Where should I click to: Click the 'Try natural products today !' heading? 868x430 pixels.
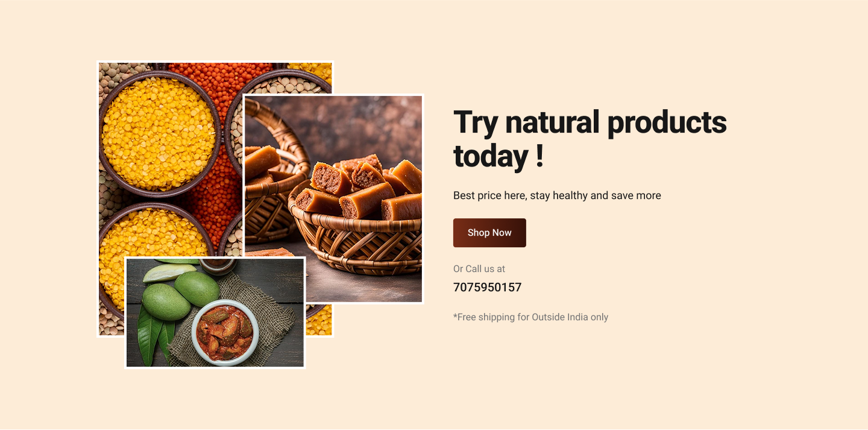coord(590,139)
